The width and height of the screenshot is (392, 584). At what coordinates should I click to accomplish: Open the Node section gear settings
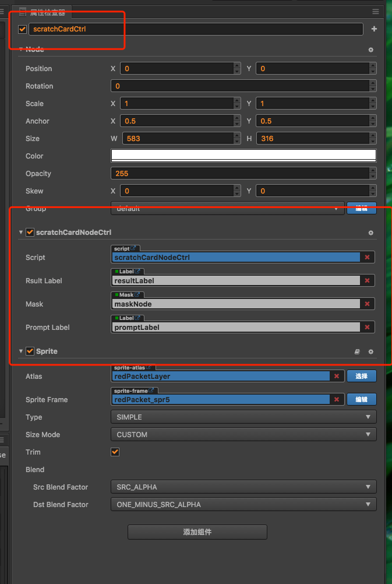tap(371, 50)
